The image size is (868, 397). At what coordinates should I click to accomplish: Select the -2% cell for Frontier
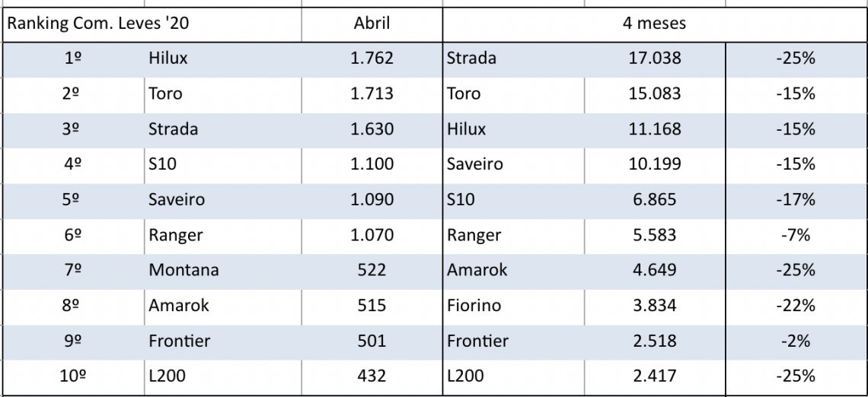(796, 341)
